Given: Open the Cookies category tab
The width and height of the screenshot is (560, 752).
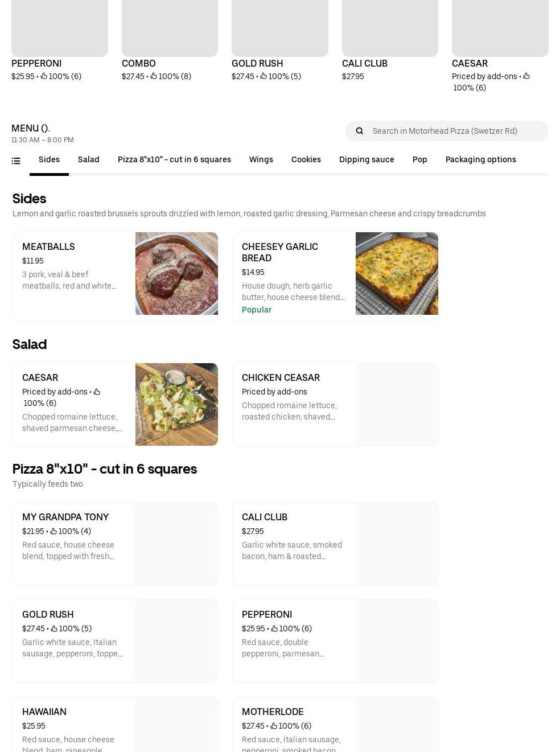Looking at the screenshot, I should coord(306,159).
